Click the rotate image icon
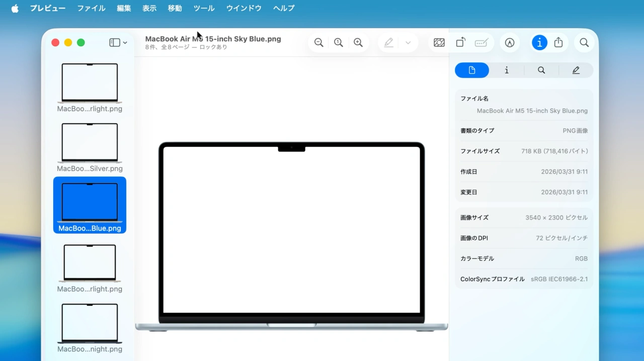644x361 pixels. tap(460, 42)
